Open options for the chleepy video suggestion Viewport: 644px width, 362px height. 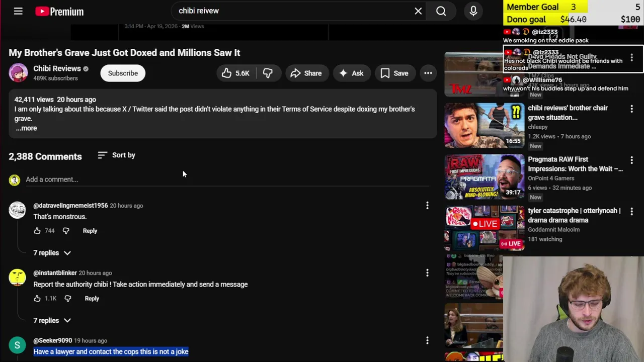tap(631, 109)
